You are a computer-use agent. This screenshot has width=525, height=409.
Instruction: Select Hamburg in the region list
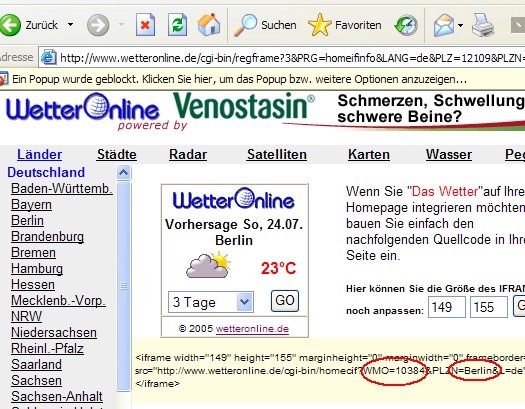point(37,268)
